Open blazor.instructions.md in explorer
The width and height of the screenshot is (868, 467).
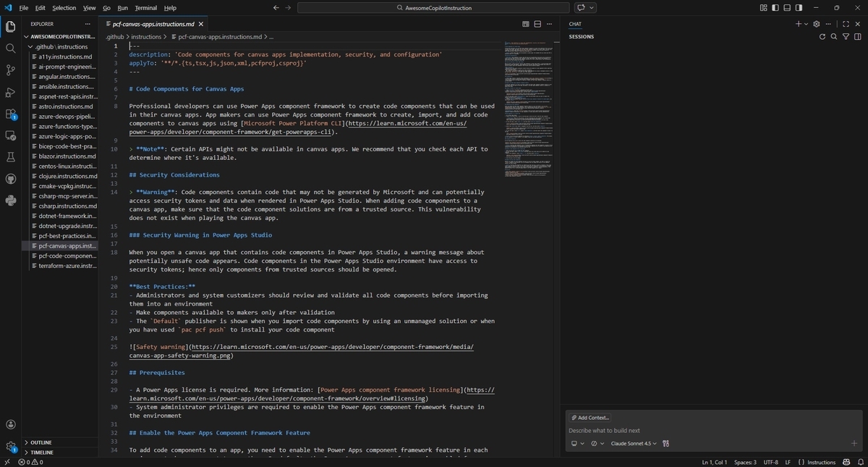(x=61, y=156)
